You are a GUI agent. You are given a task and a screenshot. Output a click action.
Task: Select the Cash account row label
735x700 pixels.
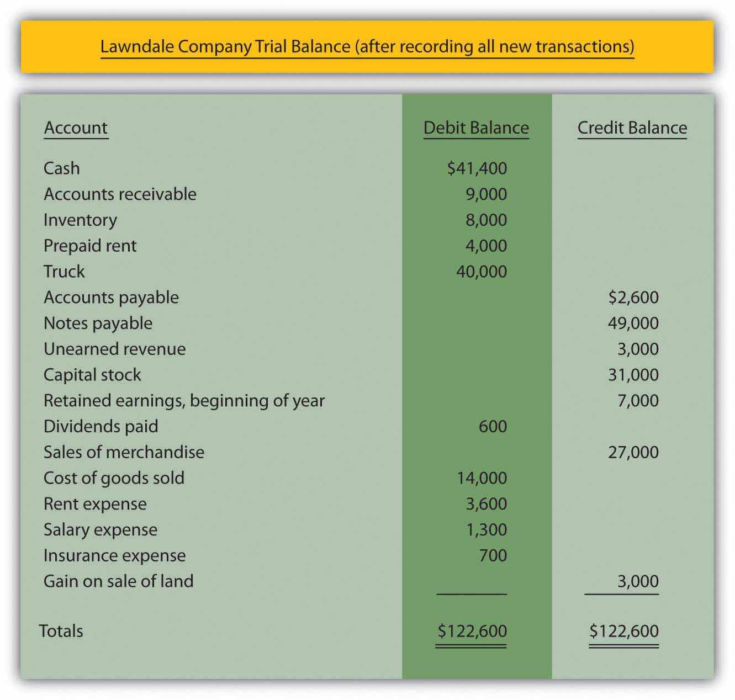pyautogui.click(x=62, y=168)
